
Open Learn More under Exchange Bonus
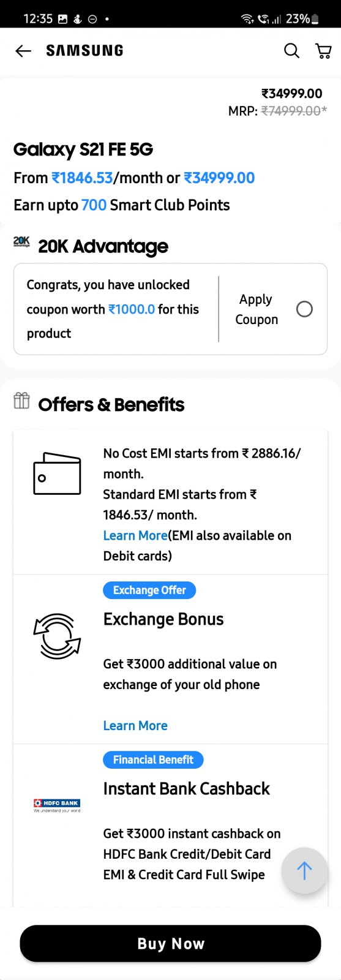pos(135,725)
